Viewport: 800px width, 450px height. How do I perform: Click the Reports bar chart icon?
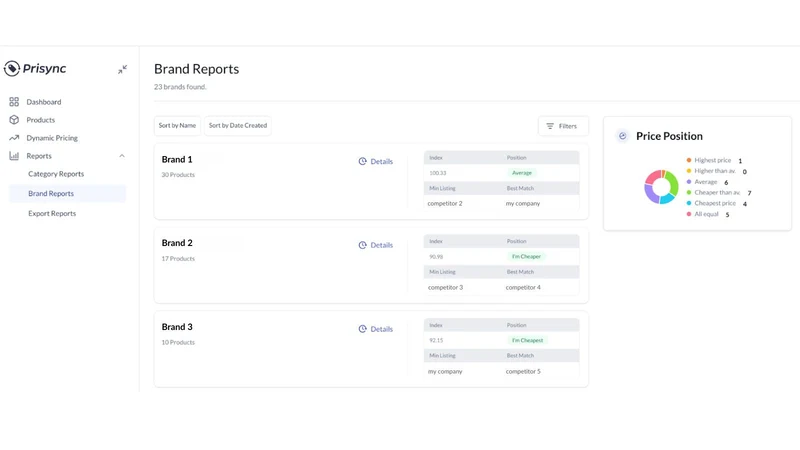[14, 156]
